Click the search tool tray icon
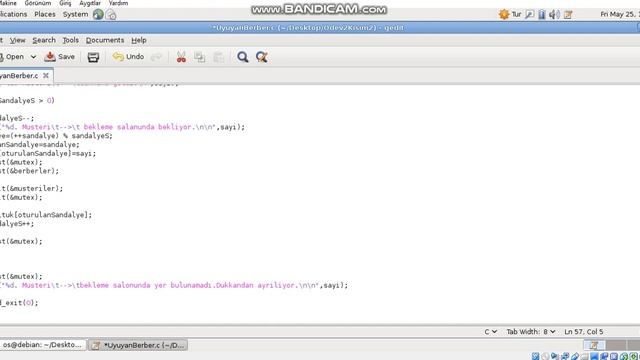 click(x=529, y=15)
